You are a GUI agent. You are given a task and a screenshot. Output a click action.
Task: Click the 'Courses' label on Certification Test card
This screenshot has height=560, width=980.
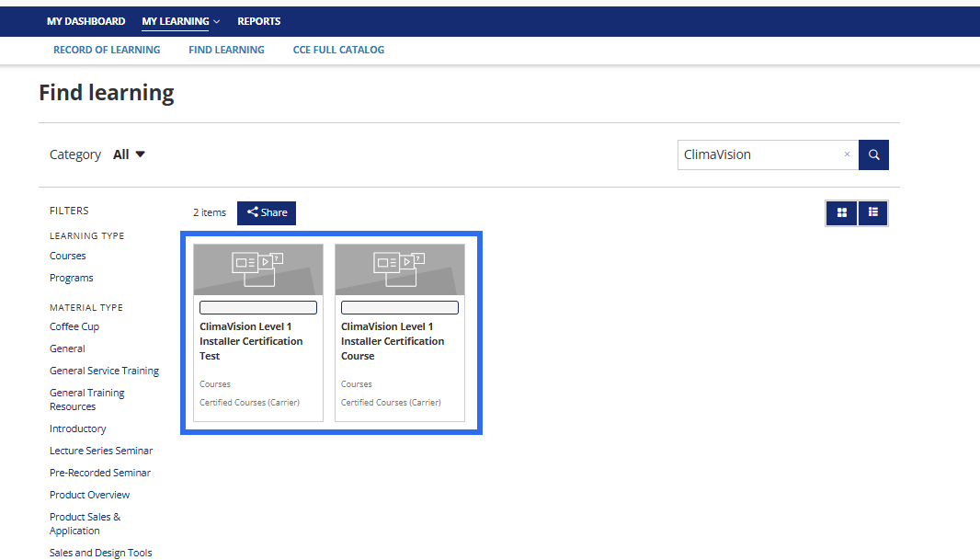coord(215,384)
